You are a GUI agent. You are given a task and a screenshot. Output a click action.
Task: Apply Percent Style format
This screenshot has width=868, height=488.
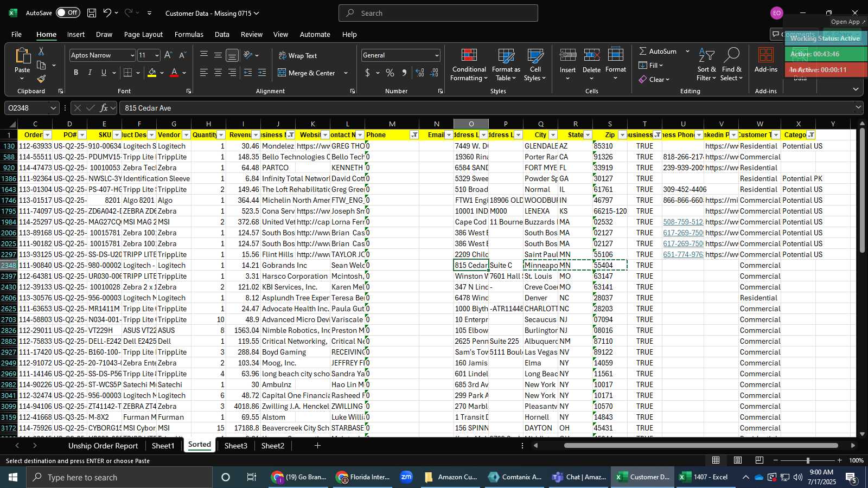[390, 73]
